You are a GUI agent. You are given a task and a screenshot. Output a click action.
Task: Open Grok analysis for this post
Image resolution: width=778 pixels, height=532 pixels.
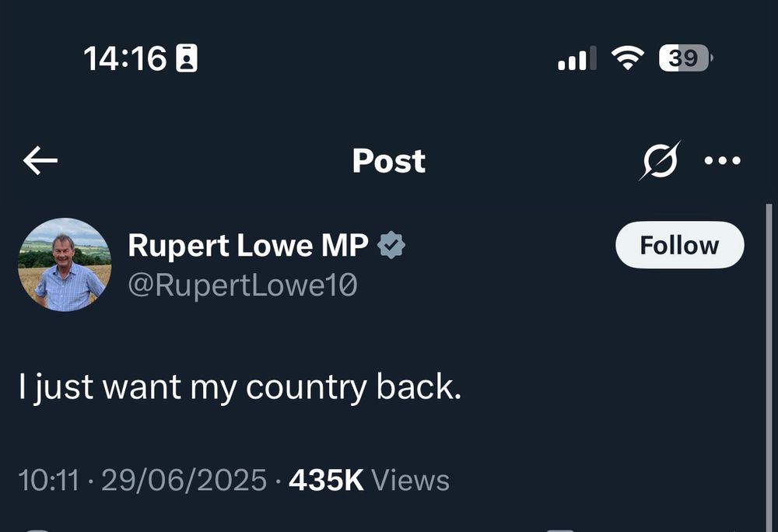[x=661, y=160]
